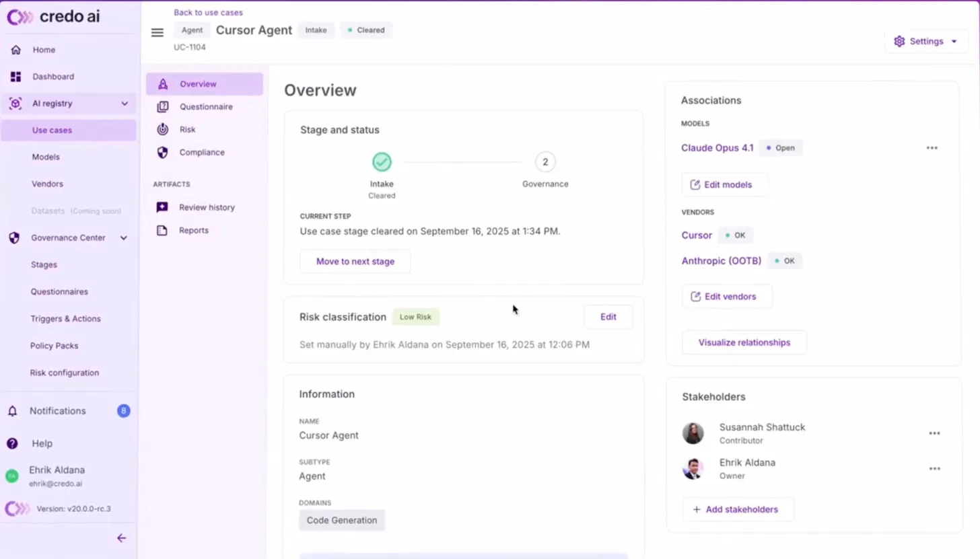This screenshot has width=980, height=559.
Task: Click the UC-1104 identifier text
Action: (x=190, y=48)
